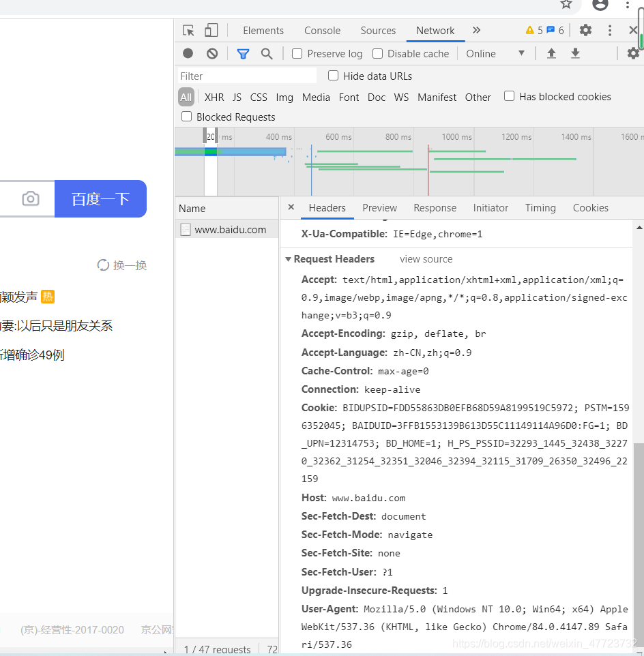The image size is (644, 656).
Task: Switch to the Response tab
Action: 435,208
